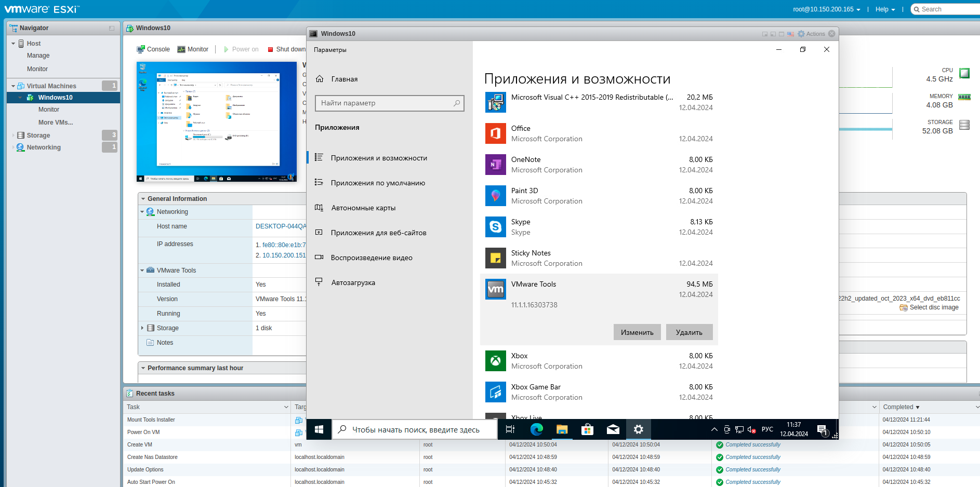Collapse the Networking info section

pyautogui.click(x=142, y=212)
